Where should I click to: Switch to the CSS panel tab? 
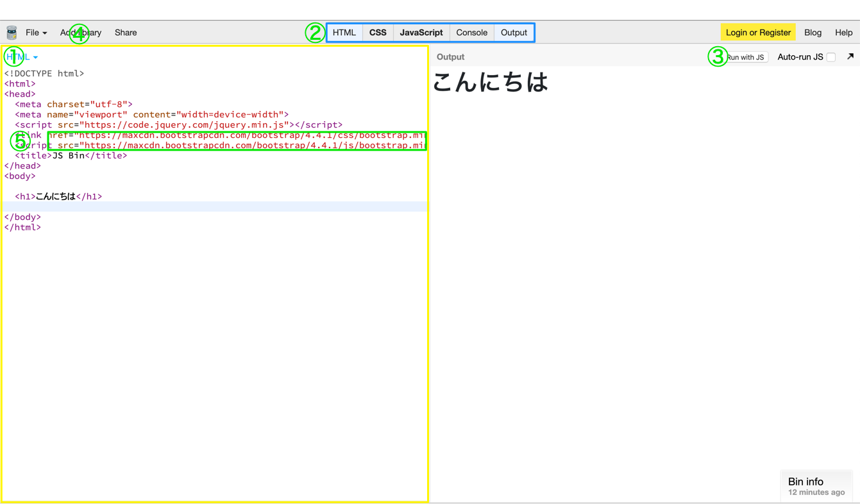coord(377,32)
